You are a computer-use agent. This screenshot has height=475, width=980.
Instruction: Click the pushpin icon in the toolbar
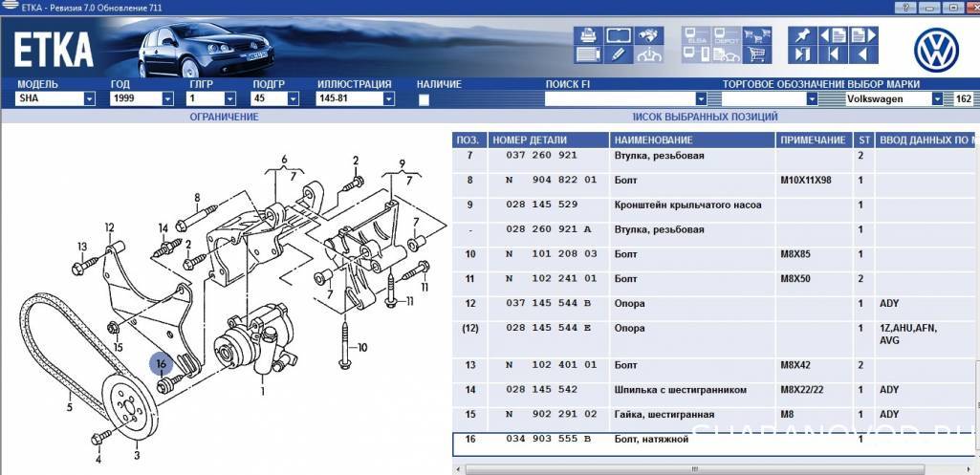coord(802,34)
